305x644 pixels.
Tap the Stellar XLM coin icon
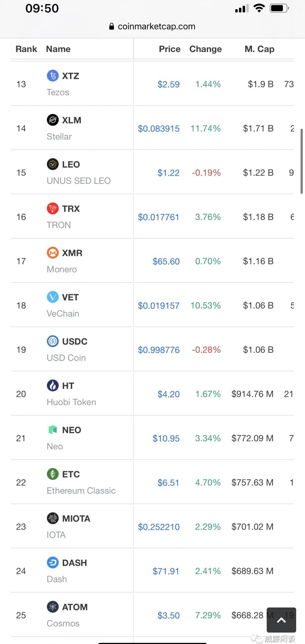(53, 120)
